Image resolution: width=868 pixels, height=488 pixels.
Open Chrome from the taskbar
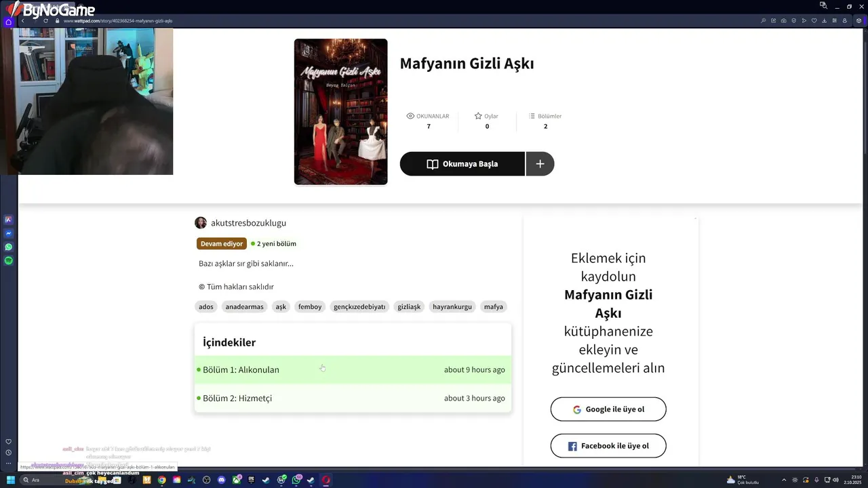[x=161, y=480]
